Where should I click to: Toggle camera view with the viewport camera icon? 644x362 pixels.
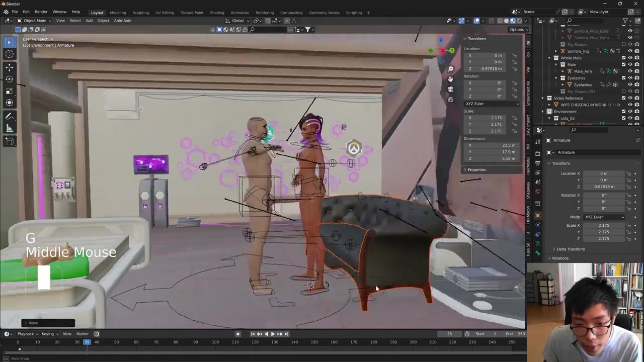(450, 89)
